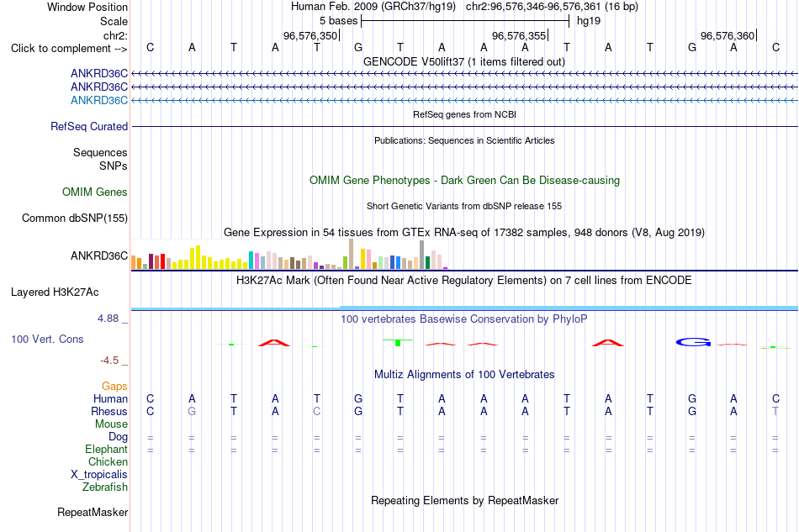Open the Layered H3K27Ac track label
Screen dimensions: 799x532
point(55,292)
